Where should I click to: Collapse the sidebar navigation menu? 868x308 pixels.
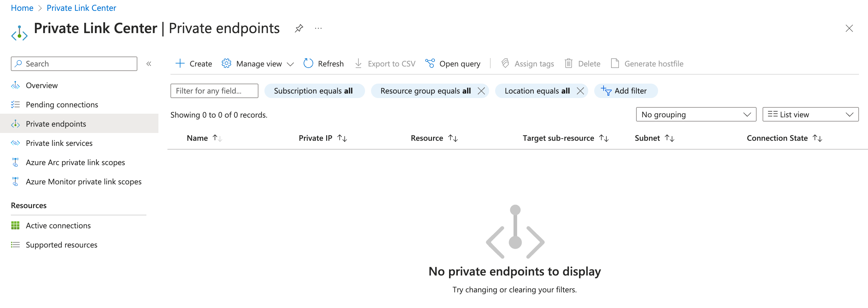point(148,64)
